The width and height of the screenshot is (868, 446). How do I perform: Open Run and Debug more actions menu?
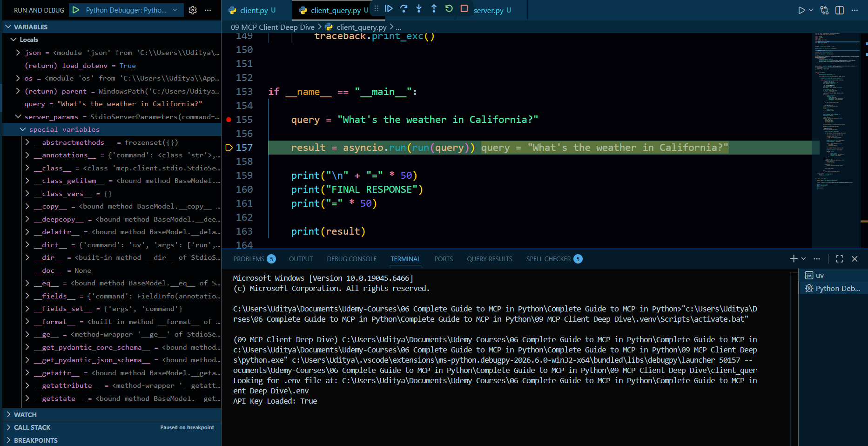208,10
